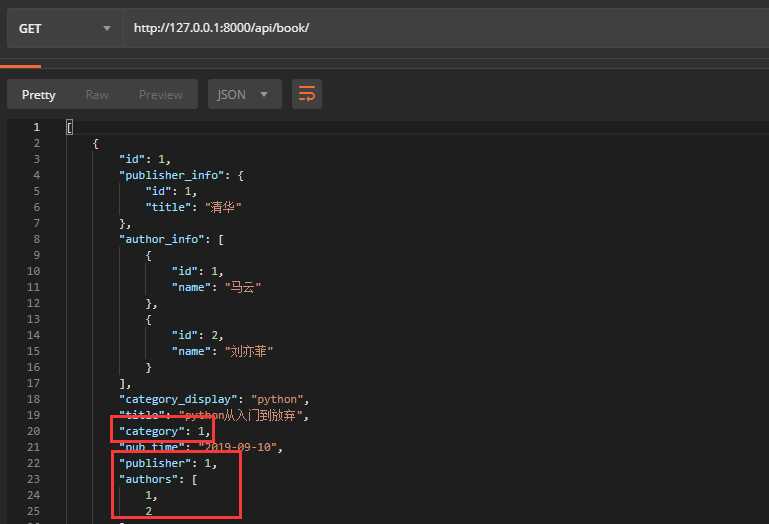Click the "category" key on line 20
This screenshot has height=524, width=769.
(x=152, y=431)
